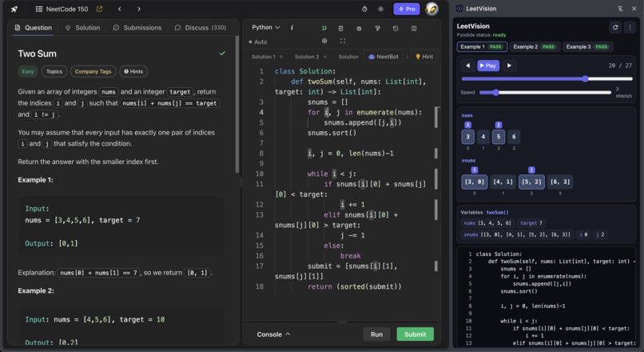Close the Solution 1 tab
Viewport: 644px width, 352px height.
(281, 57)
